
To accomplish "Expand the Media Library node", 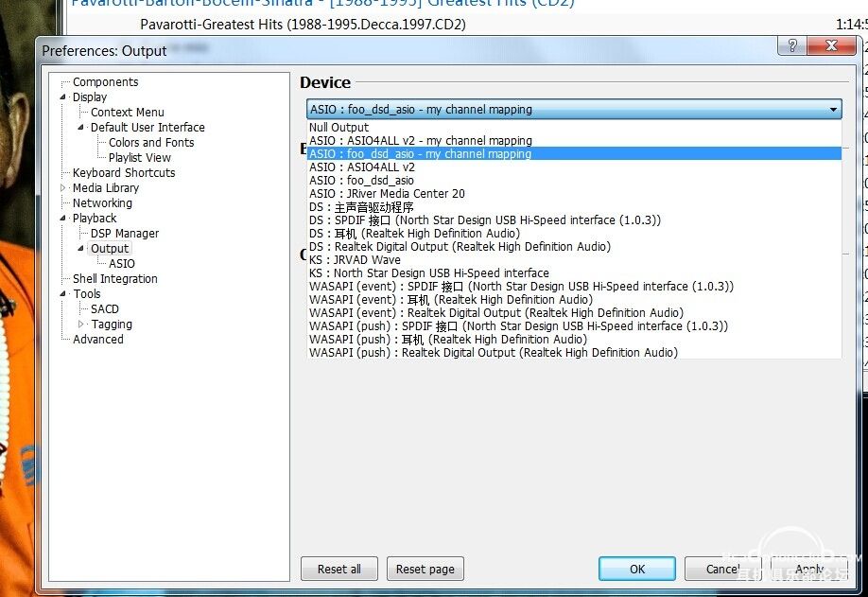I will (62, 187).
